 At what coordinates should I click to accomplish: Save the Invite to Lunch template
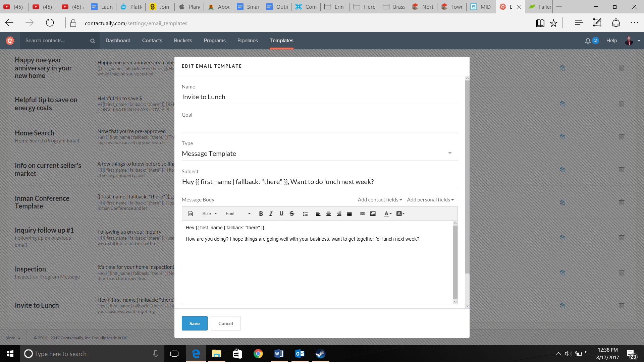[x=195, y=323]
